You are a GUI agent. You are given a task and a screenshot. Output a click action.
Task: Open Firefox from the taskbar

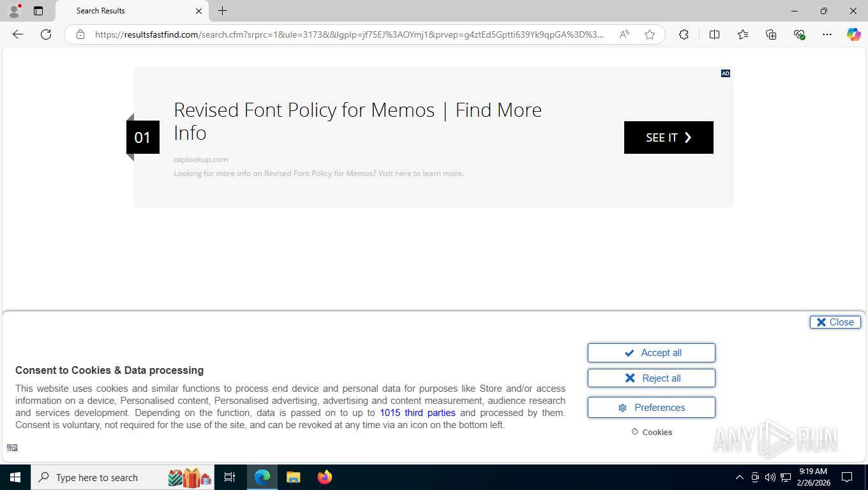click(x=325, y=477)
